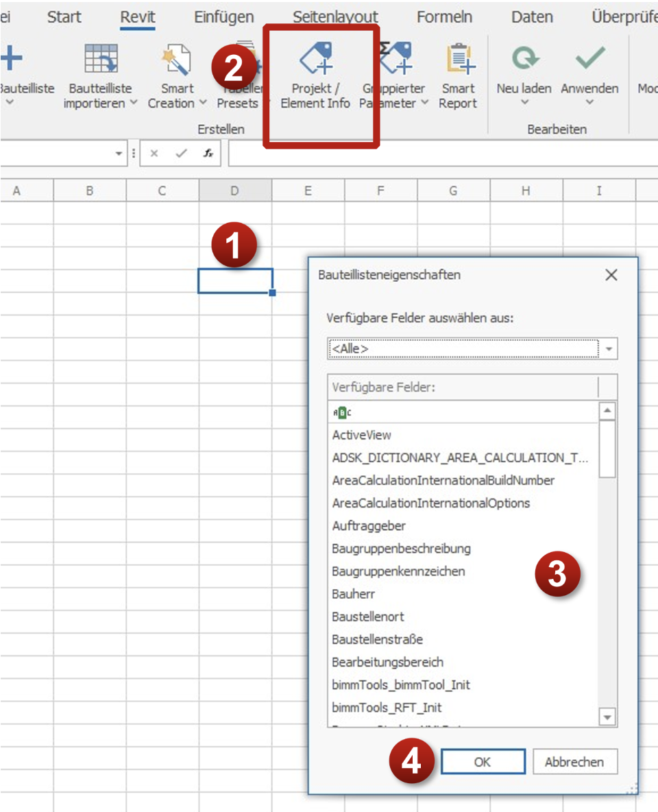658x812 pixels.
Task: Click the formula bar input field
Action: coord(443,154)
